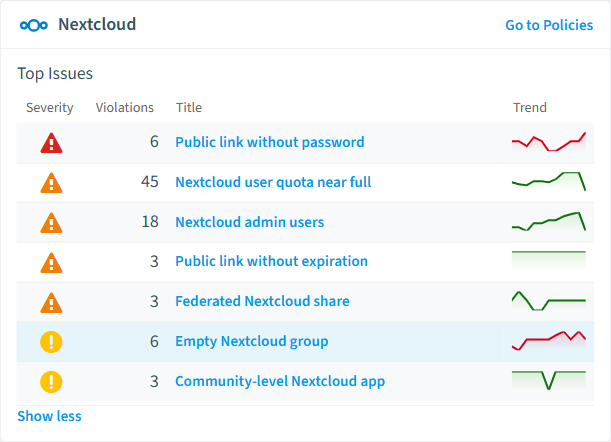The width and height of the screenshot is (611, 442).
Task: Click the Title column header
Action: (x=189, y=108)
